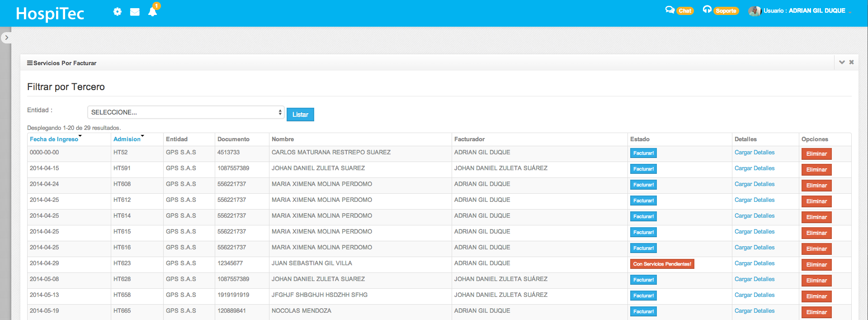Image resolution: width=868 pixels, height=320 pixels.
Task: Click the Listar button
Action: click(x=300, y=115)
